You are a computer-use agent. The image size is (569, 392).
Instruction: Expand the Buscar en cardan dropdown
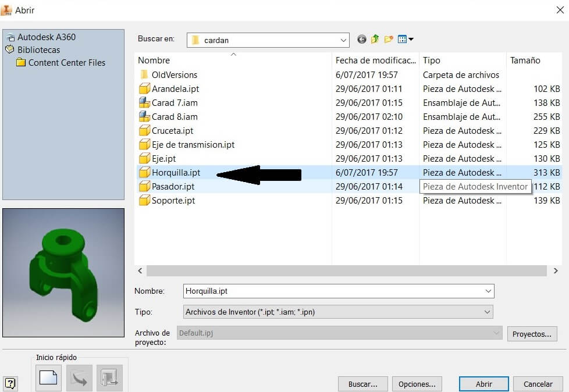[343, 40]
